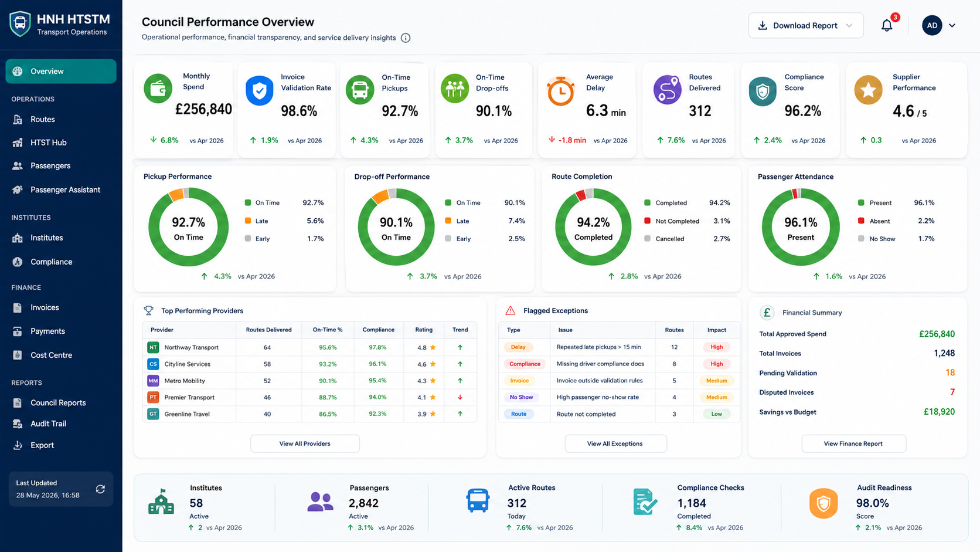Click the Active Routes bus icon
Viewport: 980px width, 552px height.
click(478, 500)
